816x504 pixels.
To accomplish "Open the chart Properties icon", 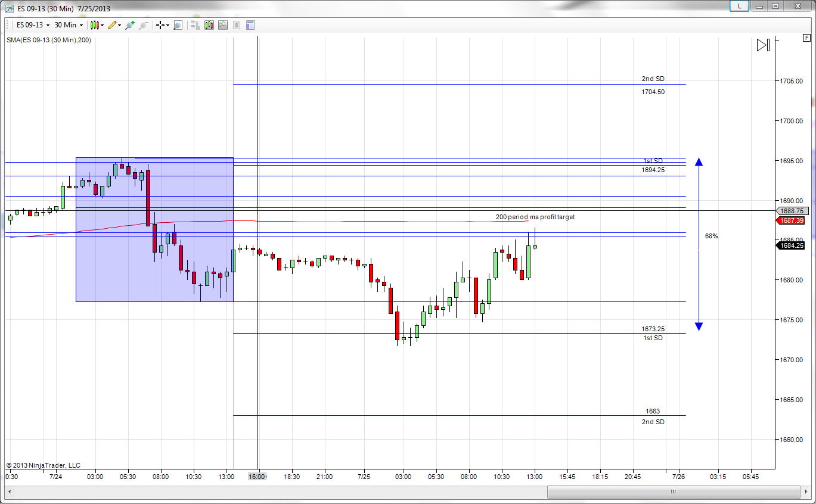I will 250,25.
